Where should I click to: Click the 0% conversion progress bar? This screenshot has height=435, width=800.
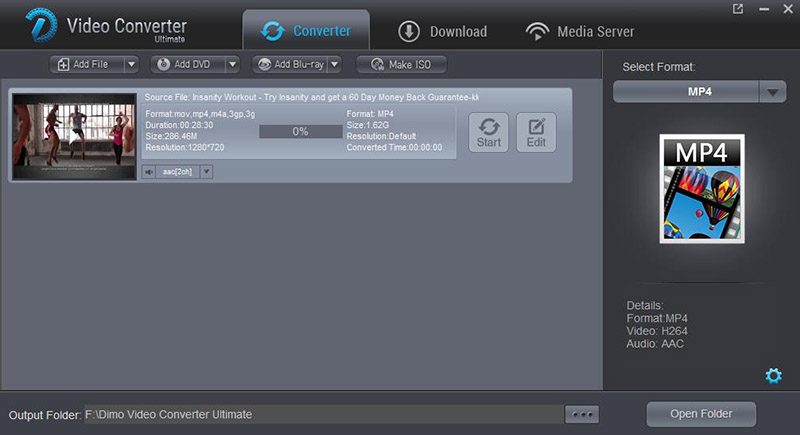(301, 132)
